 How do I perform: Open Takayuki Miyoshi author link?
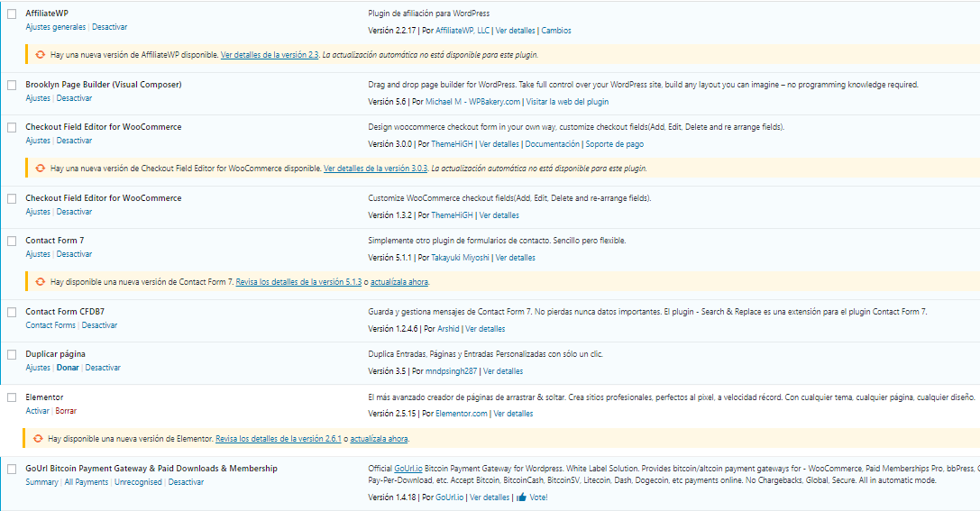[x=460, y=258]
